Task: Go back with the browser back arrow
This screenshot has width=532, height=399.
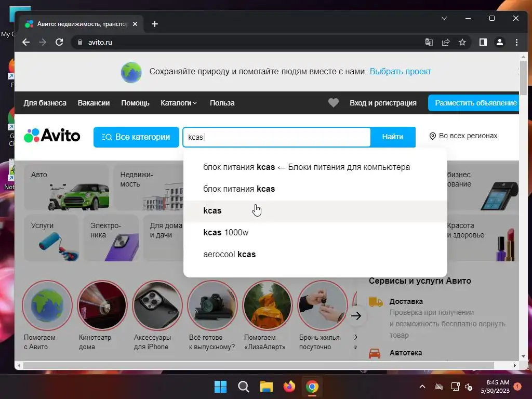Action: [x=26, y=42]
